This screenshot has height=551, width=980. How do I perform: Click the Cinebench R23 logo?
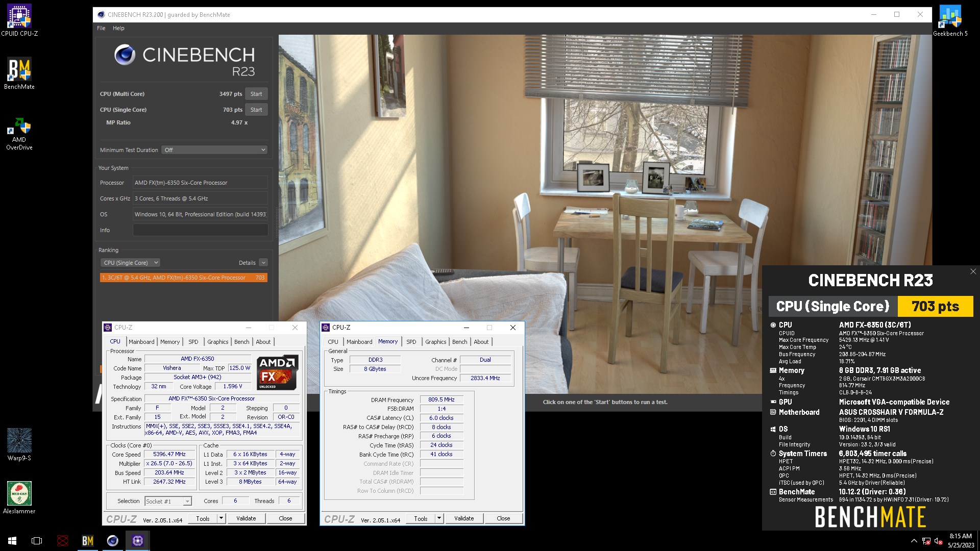pos(184,61)
